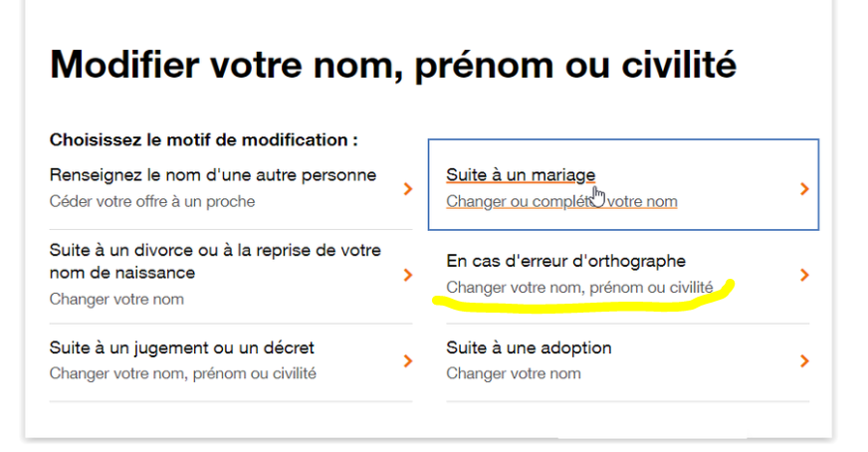Open the Suite à un mariage link
The width and height of the screenshot is (868, 452).
[x=521, y=175]
